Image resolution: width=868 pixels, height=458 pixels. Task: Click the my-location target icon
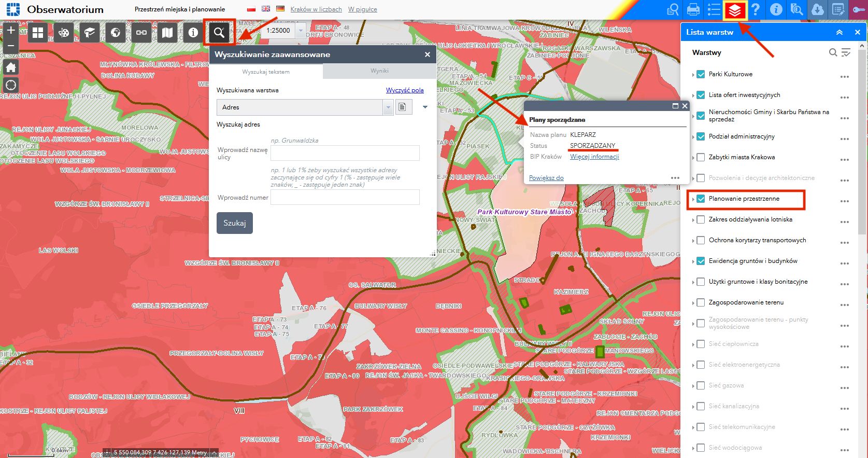coord(11,85)
